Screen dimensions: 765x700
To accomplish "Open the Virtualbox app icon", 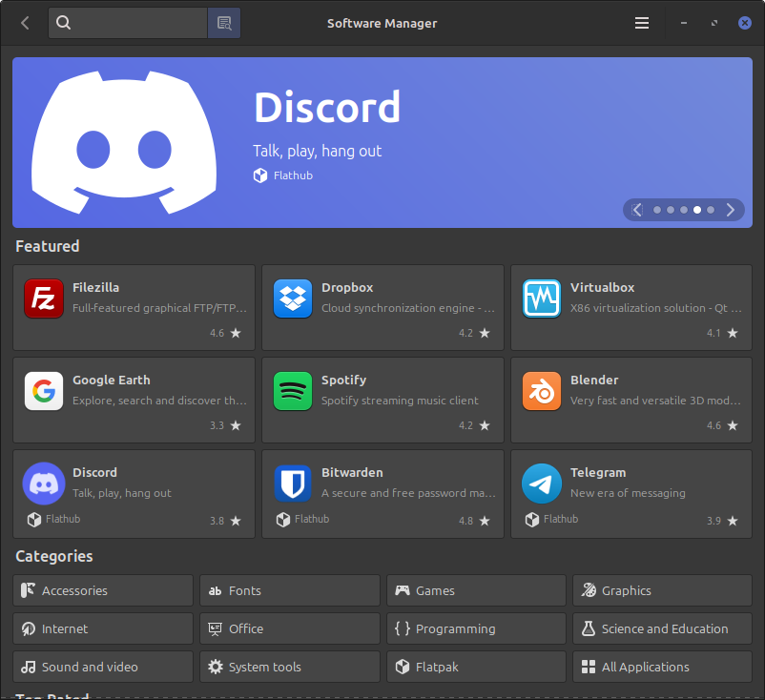I will pyautogui.click(x=542, y=299).
